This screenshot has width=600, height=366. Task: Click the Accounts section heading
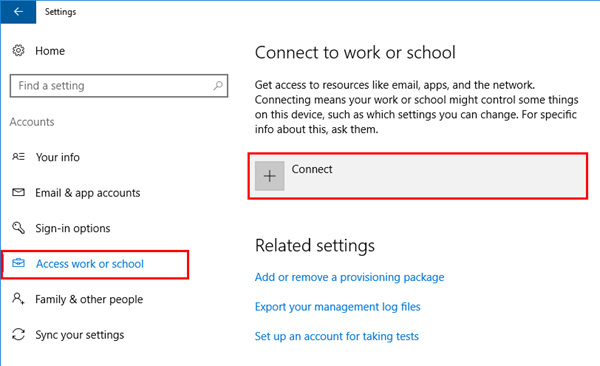(32, 122)
